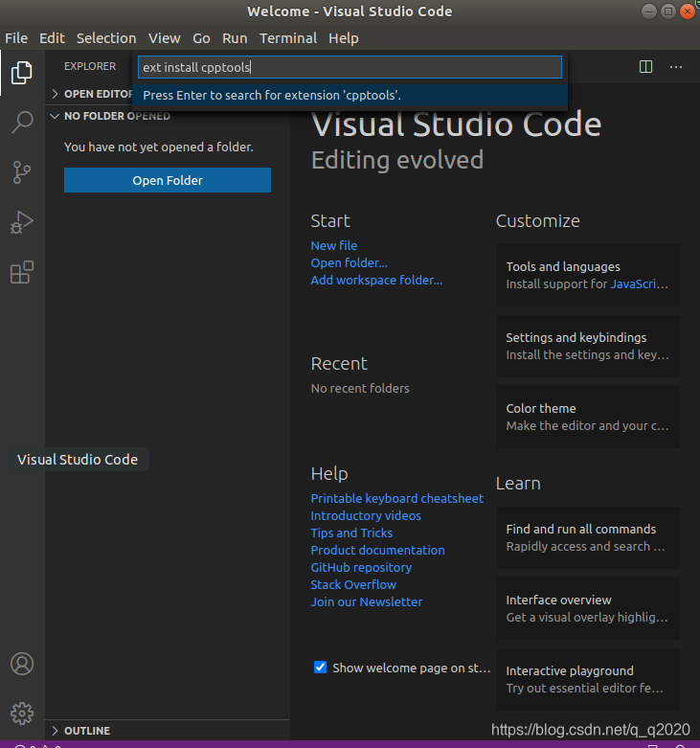Collapse the No Folder Opened section
The width and height of the screenshot is (700, 748).
55,116
